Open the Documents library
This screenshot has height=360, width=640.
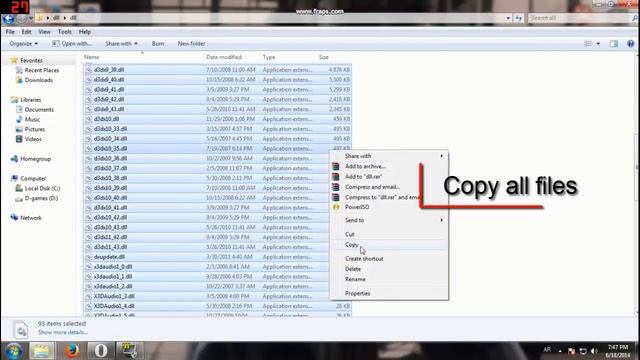pos(39,109)
